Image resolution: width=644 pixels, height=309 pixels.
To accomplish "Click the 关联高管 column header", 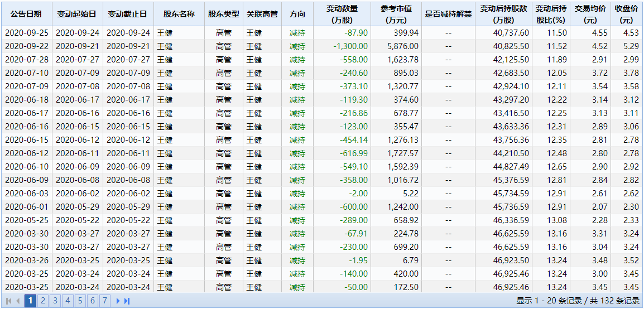I will 262,14.
